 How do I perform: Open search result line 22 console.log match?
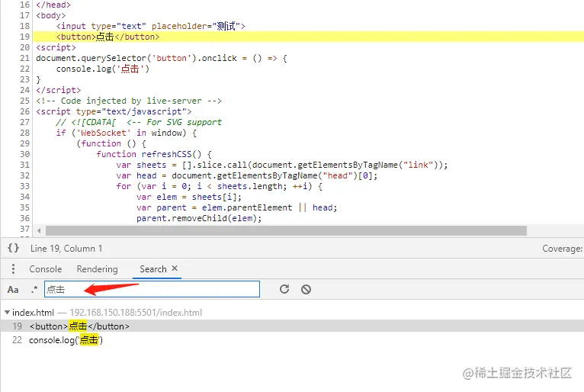292,340
